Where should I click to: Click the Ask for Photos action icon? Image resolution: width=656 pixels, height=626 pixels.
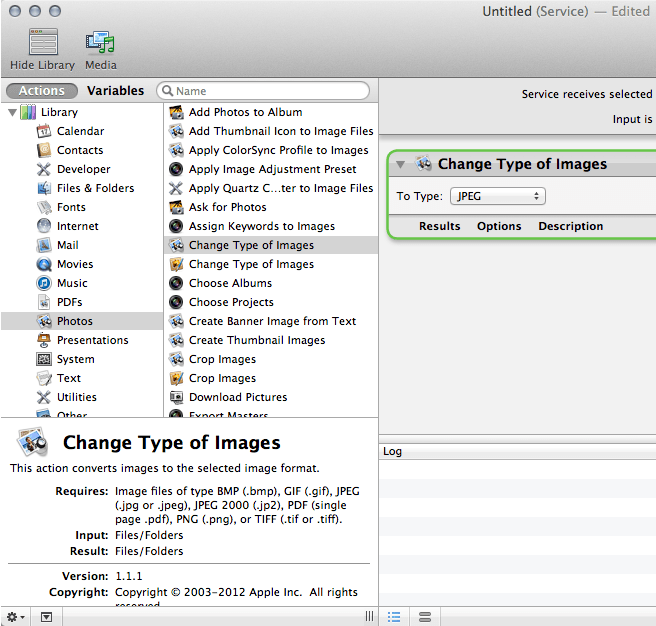pos(176,207)
